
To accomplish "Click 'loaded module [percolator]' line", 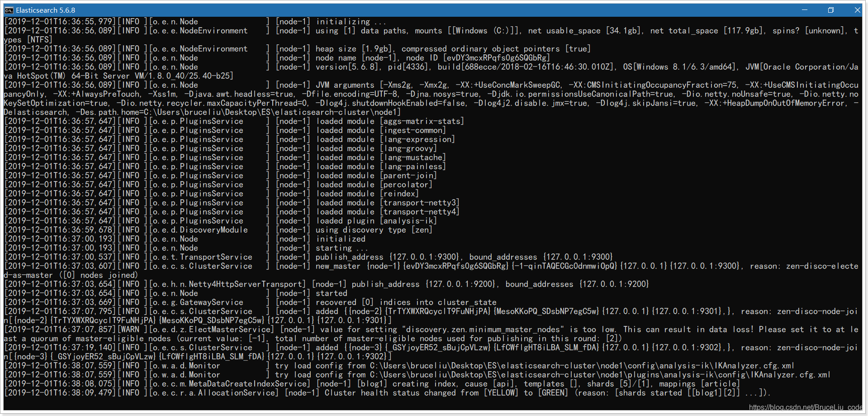I will 374,185.
